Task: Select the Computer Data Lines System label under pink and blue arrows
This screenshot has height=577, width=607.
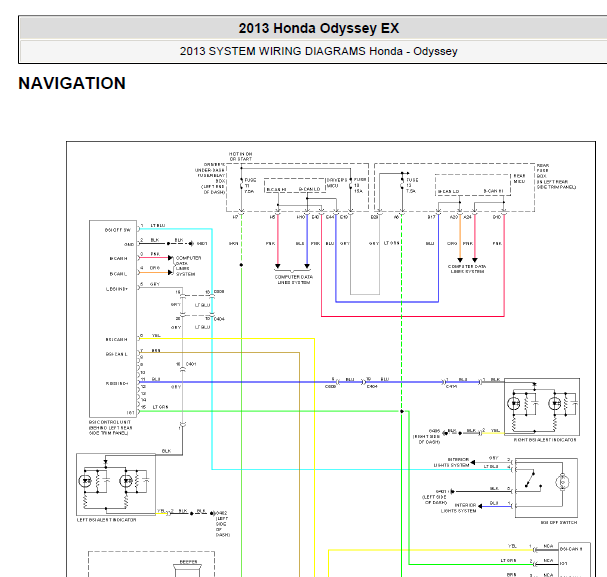Action: click(x=293, y=279)
